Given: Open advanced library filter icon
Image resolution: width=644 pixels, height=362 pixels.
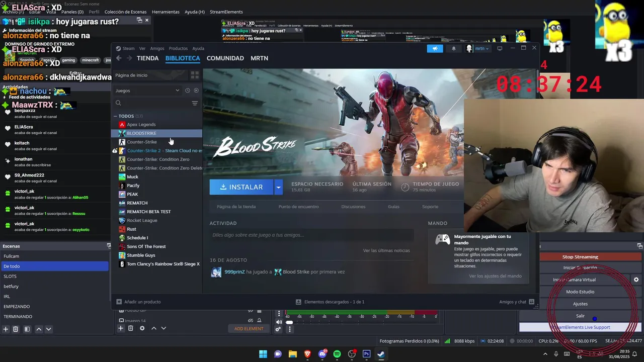Looking at the screenshot, I should tap(195, 103).
